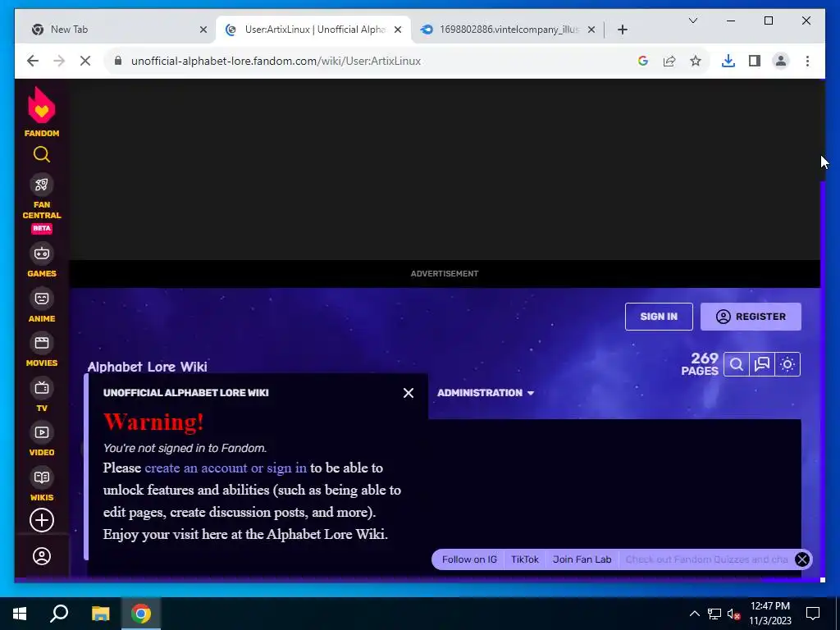
Task: Open the Games controller icon
Action: click(x=41, y=253)
